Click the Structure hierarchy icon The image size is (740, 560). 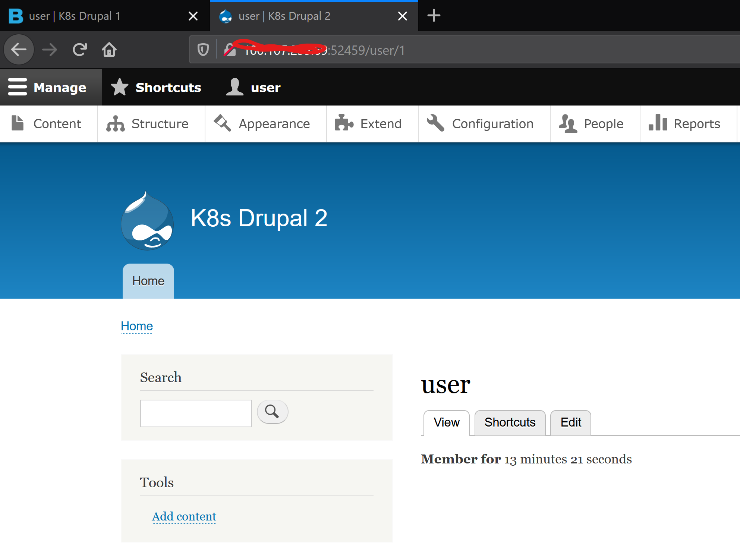click(115, 123)
